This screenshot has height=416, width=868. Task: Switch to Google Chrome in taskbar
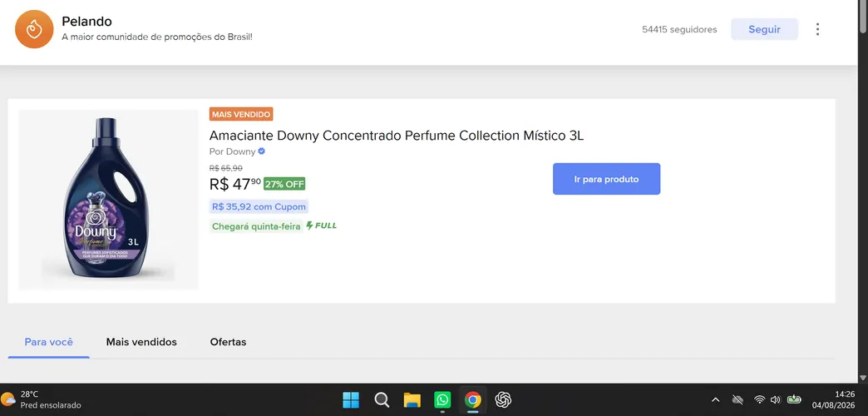(x=473, y=399)
